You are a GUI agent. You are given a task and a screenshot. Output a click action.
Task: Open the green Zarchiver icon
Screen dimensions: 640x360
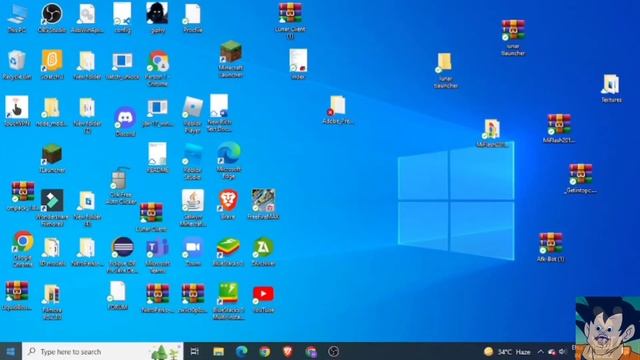[264, 252]
